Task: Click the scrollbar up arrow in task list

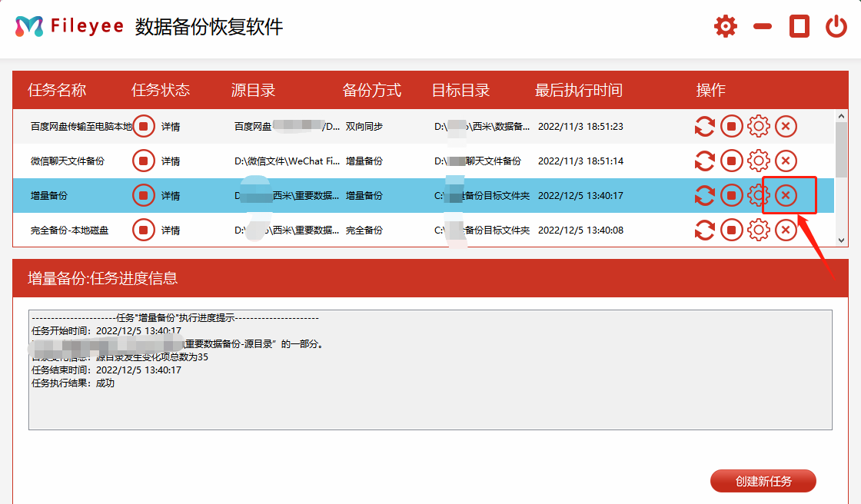Action: click(x=841, y=115)
